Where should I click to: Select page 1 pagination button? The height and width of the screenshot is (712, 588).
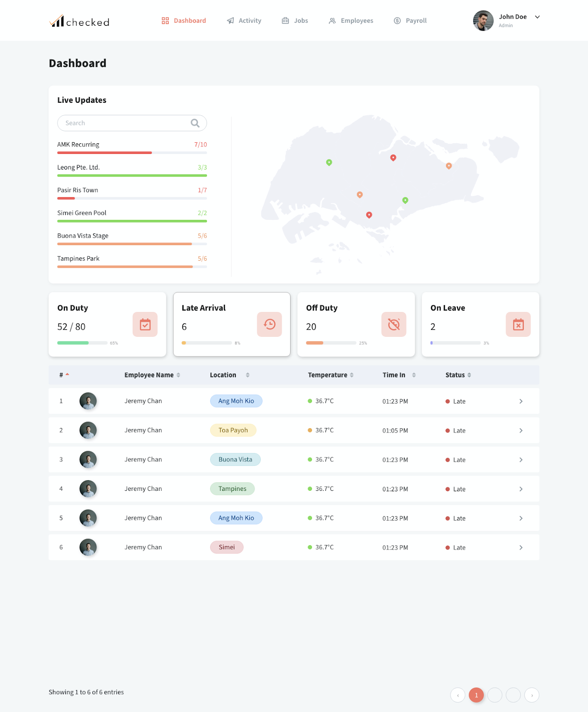tap(476, 695)
